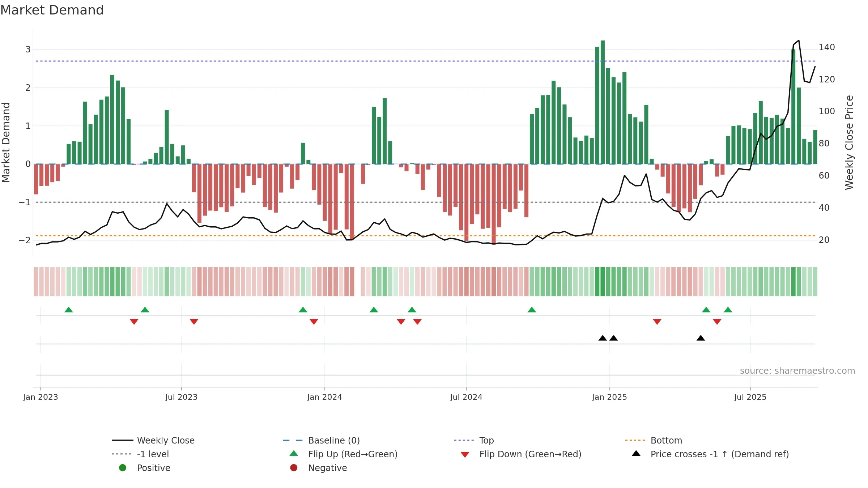Select the first red Flip Down marker after Jan 2025
This screenshot has height=488, width=868.
tap(657, 322)
